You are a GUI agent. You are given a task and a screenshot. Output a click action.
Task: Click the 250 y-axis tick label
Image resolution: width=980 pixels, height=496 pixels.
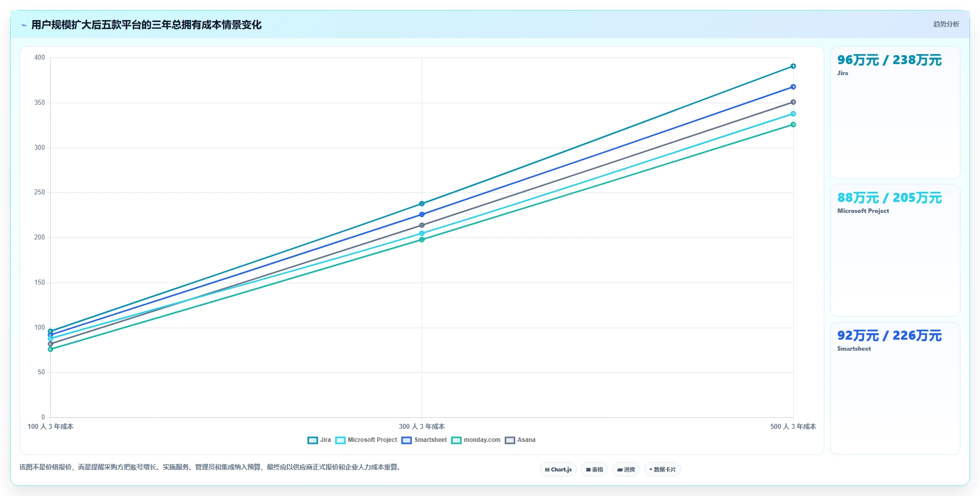point(40,192)
